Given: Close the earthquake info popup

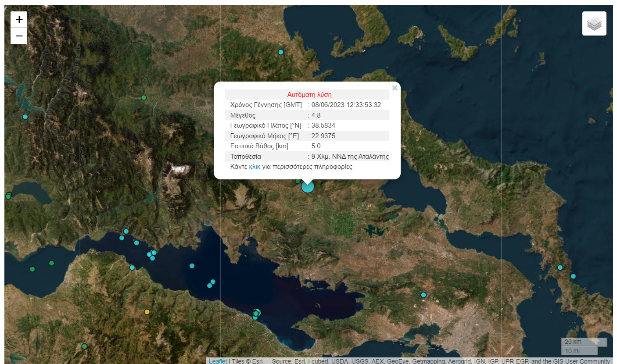Looking at the screenshot, I should [395, 88].
